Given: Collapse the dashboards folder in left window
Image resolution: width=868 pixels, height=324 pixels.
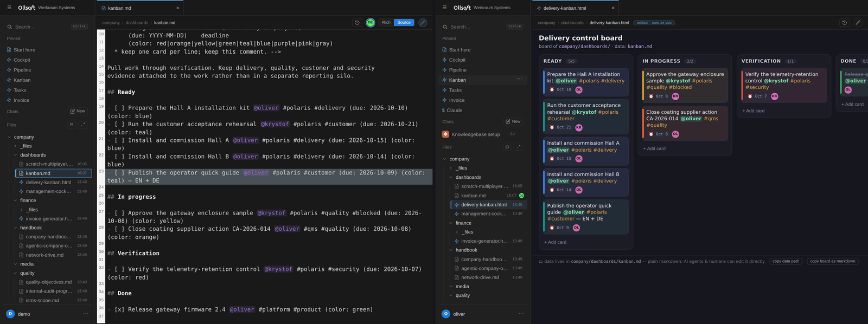Looking at the screenshot, I should pyautogui.click(x=15, y=155).
